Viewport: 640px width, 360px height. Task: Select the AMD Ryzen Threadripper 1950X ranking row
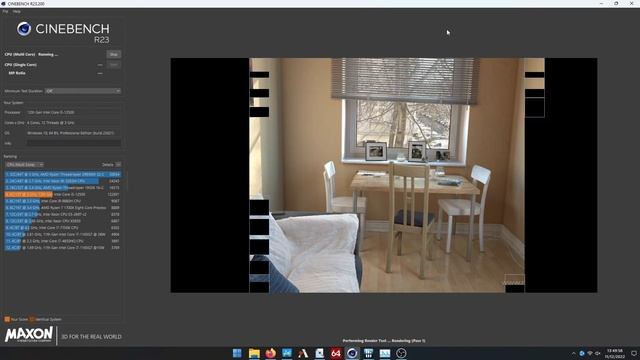click(62, 188)
